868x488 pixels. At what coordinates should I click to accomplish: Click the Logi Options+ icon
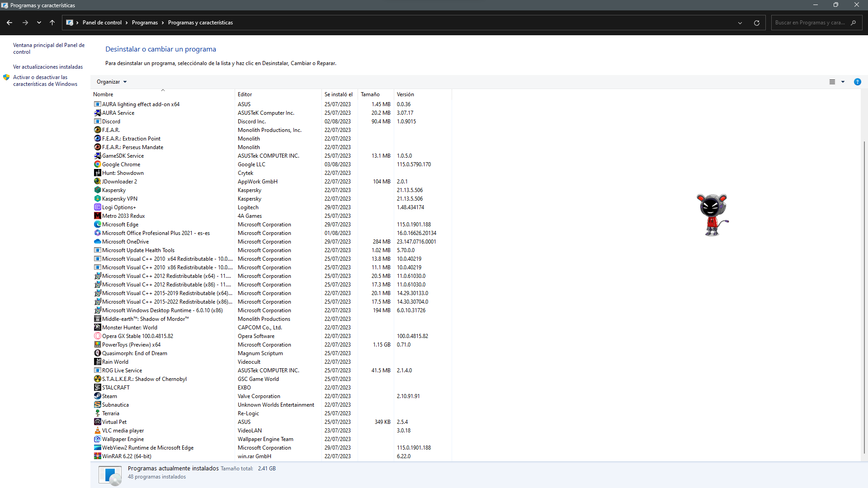97,207
